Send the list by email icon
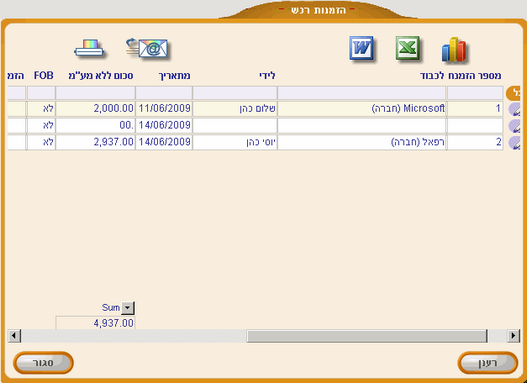Viewport: 527px width, 383px height. click(147, 49)
